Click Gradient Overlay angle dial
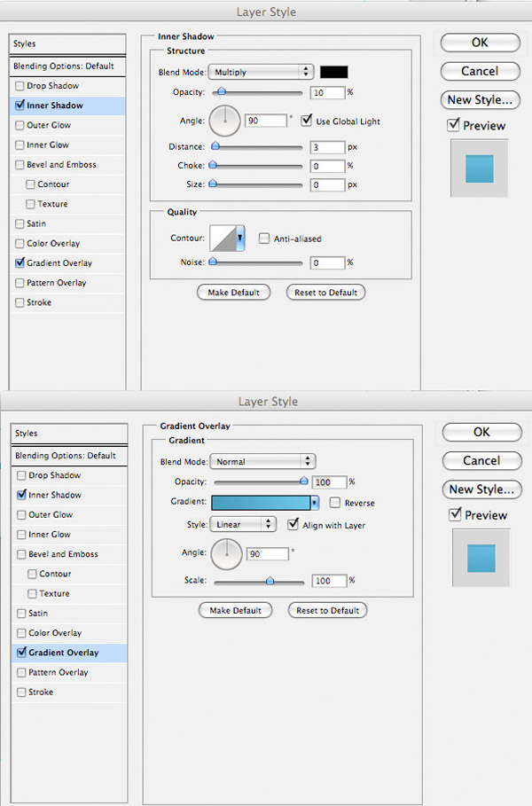Viewport: 532px width, 806px height. click(x=226, y=554)
